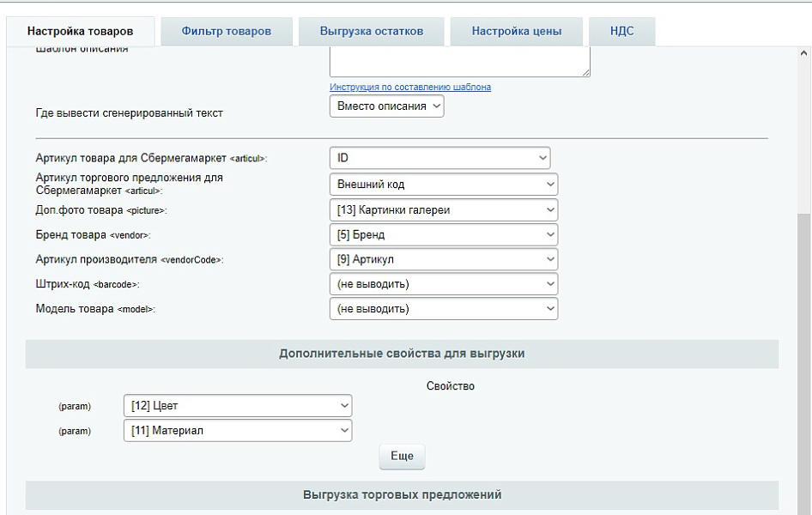Expand the Артикул производителя vendorCode dropdown
Screen dimensions: 812x515
(443, 258)
